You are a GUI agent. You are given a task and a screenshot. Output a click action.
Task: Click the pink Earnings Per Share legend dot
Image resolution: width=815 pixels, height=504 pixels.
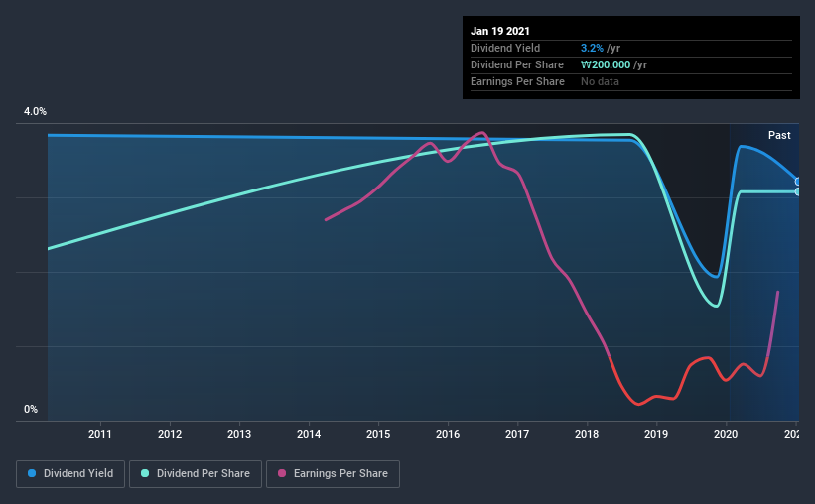(282, 473)
